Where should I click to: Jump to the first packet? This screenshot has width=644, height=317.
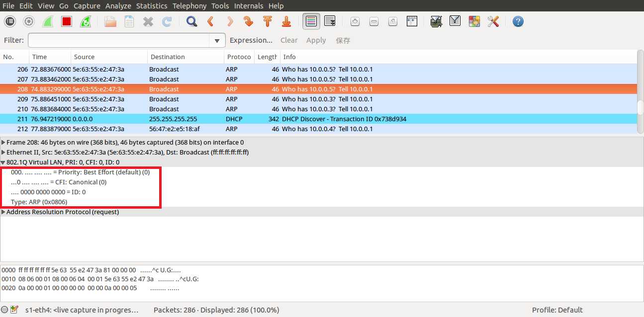tap(268, 21)
